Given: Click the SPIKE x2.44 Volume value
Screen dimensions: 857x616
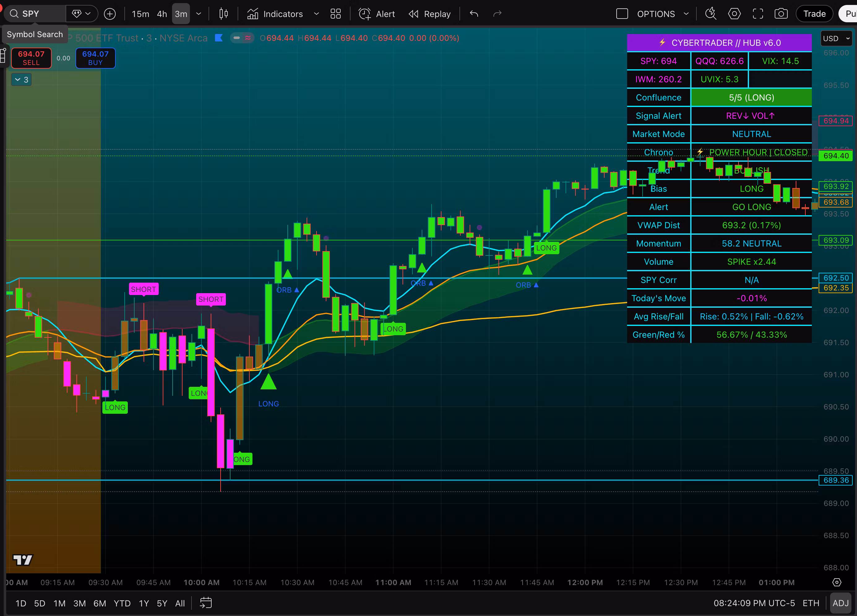Looking at the screenshot, I should pyautogui.click(x=751, y=262).
